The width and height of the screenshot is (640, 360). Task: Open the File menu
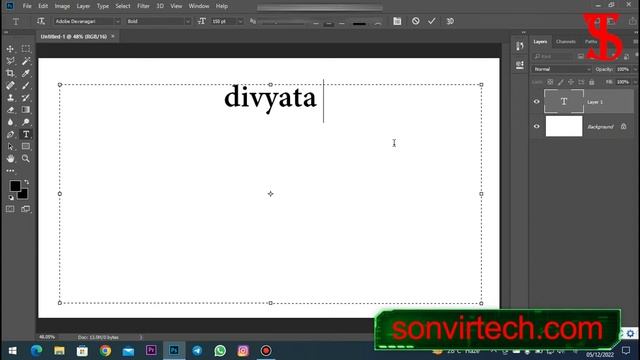click(27, 6)
